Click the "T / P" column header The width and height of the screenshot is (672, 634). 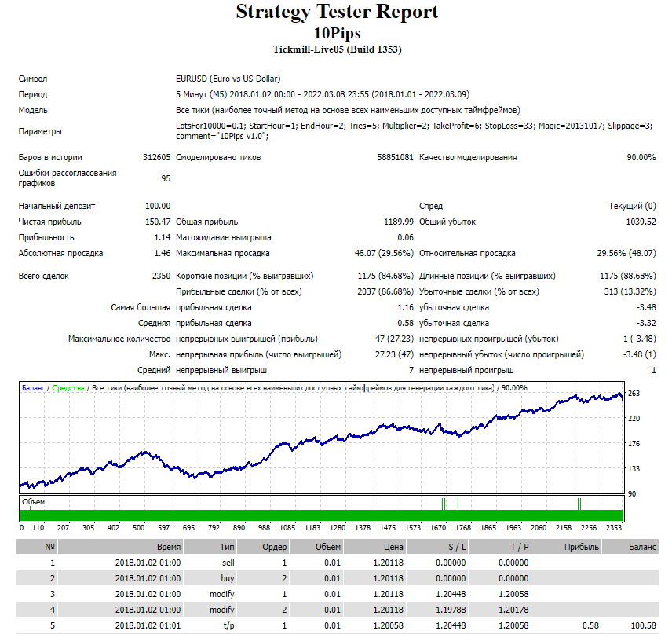coord(519,547)
